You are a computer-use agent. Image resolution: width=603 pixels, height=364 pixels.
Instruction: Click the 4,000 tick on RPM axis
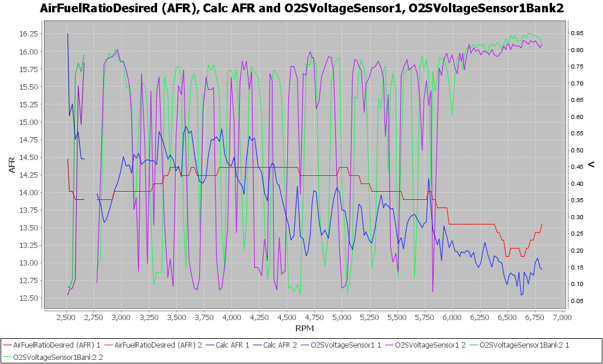[231, 317]
